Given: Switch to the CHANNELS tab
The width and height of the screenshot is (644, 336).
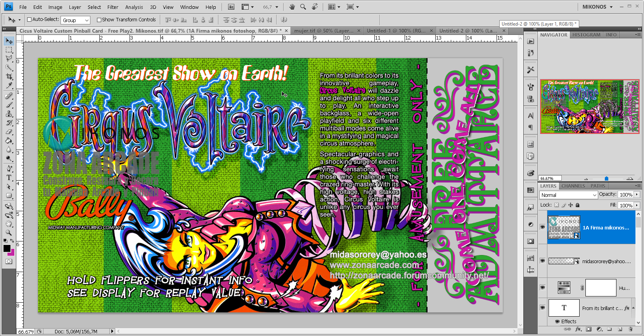Looking at the screenshot, I should [x=573, y=186].
